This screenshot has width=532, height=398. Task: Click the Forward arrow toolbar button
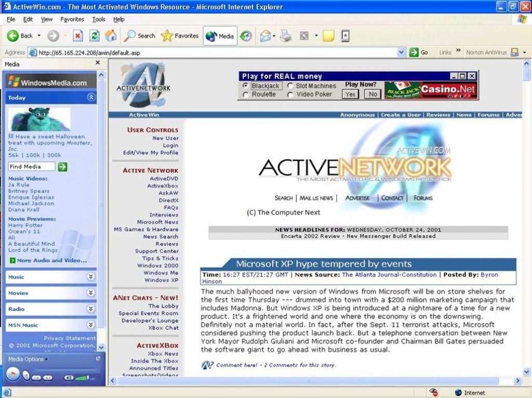coord(54,36)
